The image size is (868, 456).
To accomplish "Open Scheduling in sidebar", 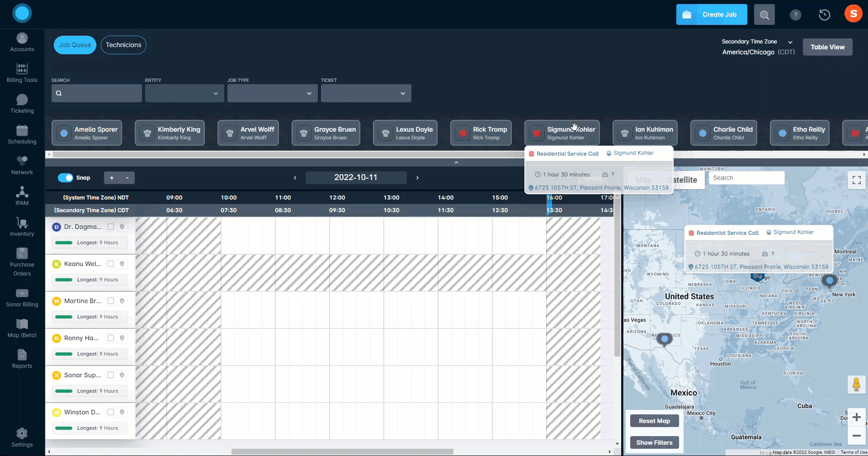I will (22, 135).
